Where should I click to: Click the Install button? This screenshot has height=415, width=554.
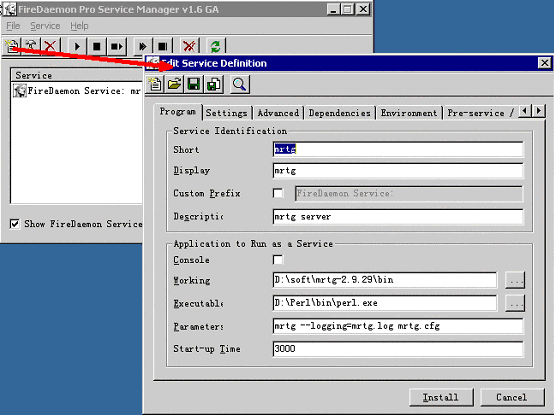click(x=441, y=397)
